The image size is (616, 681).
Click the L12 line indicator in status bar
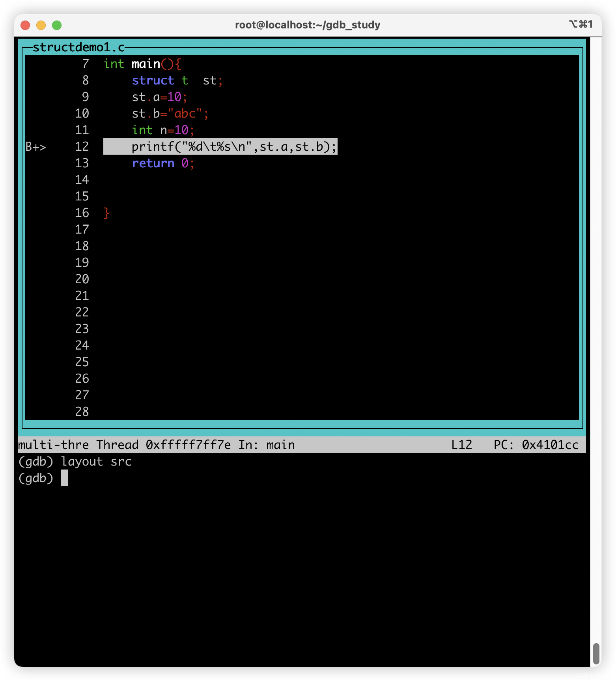(462, 445)
